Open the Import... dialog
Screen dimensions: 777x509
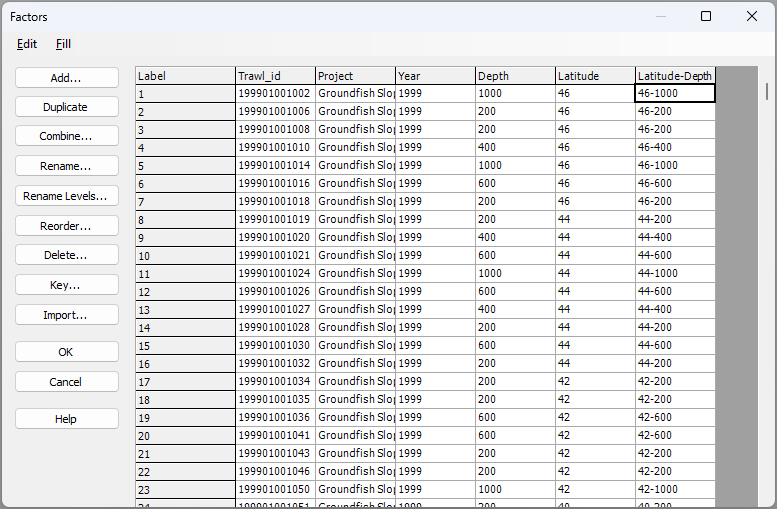(66, 315)
